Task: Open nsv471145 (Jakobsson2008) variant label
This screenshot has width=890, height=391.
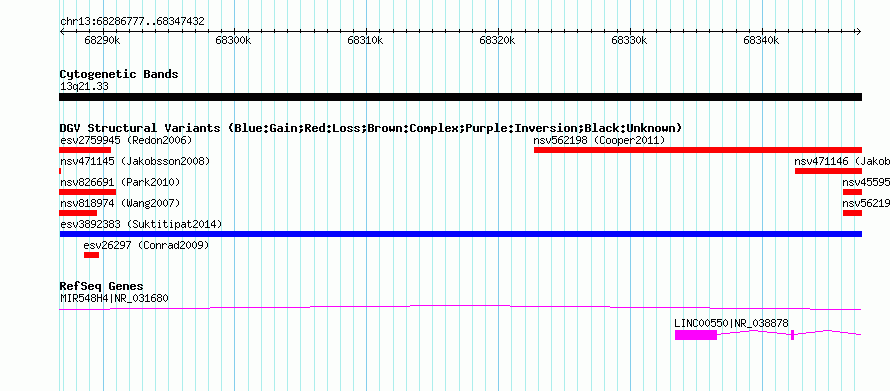Action: pos(135,161)
